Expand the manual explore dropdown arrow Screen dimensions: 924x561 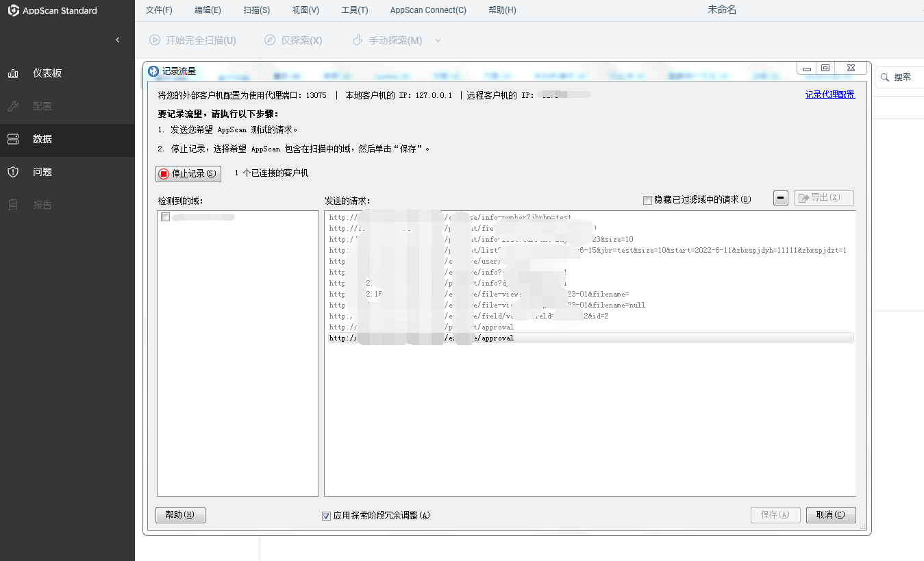click(x=438, y=40)
